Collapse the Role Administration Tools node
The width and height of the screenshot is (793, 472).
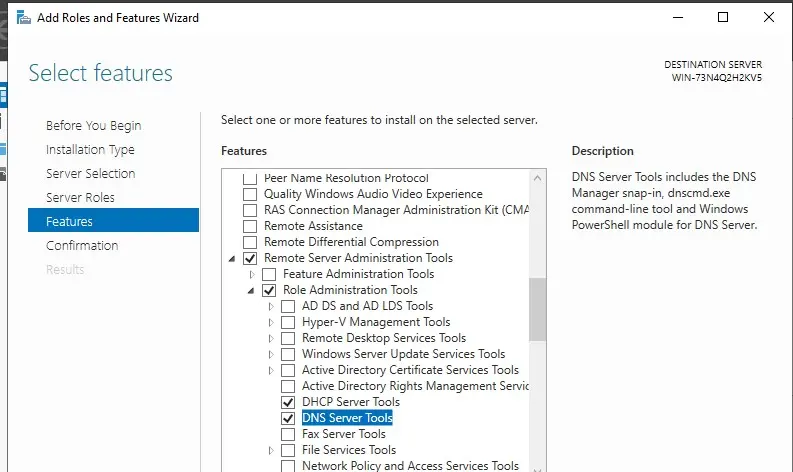pyautogui.click(x=252, y=291)
